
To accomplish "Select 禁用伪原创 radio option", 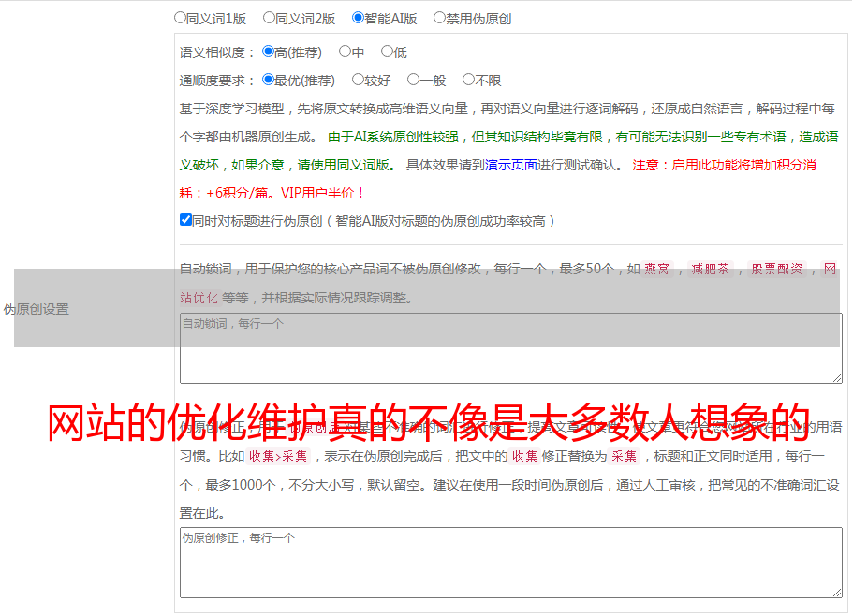I will tap(439, 18).
